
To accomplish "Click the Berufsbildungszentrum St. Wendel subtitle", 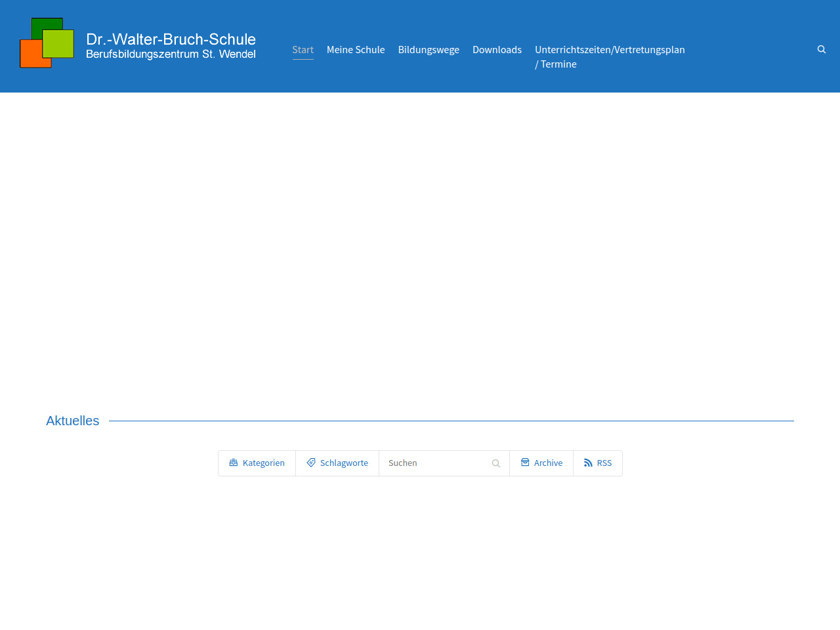I will click(171, 54).
